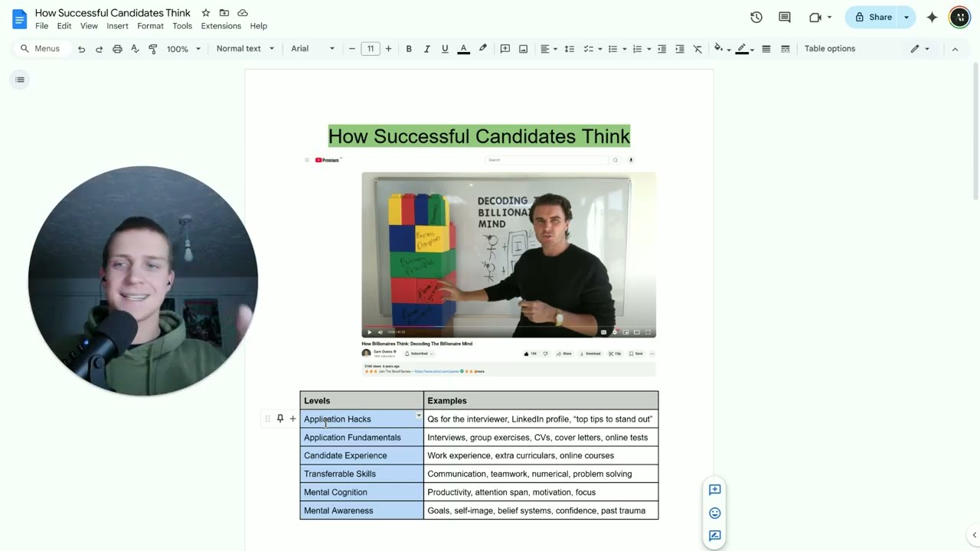Toggle underline formatting

click(x=445, y=49)
